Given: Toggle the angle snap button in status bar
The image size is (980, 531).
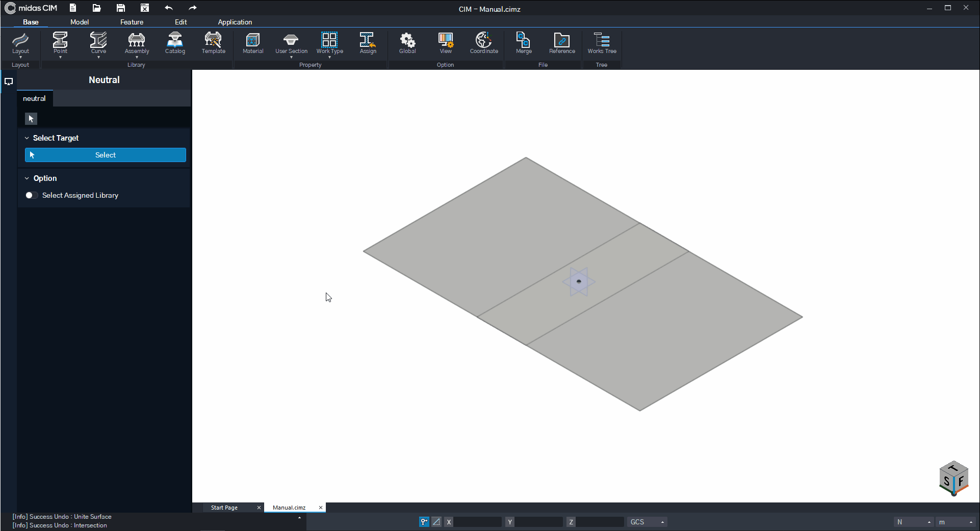Looking at the screenshot, I should click(x=436, y=522).
